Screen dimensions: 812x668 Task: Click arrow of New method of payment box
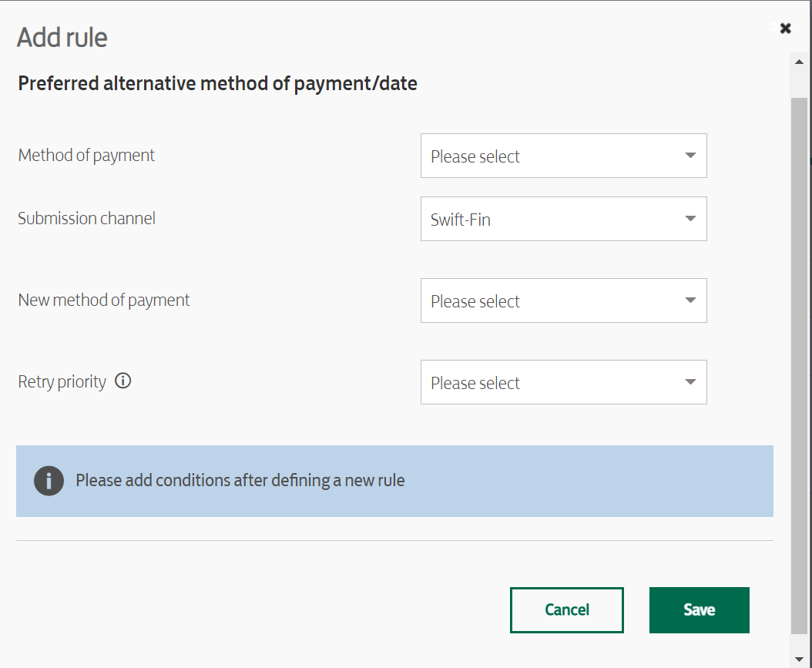tap(690, 300)
